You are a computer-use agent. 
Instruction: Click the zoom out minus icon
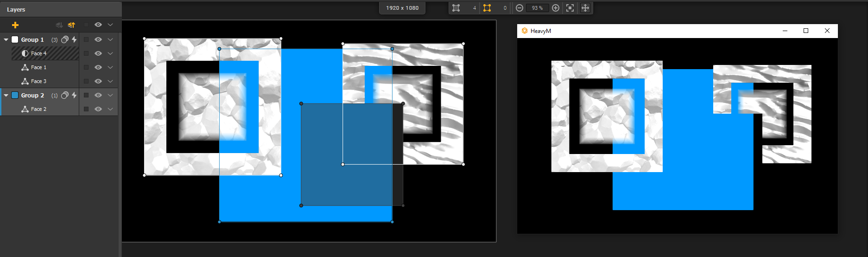(x=520, y=8)
